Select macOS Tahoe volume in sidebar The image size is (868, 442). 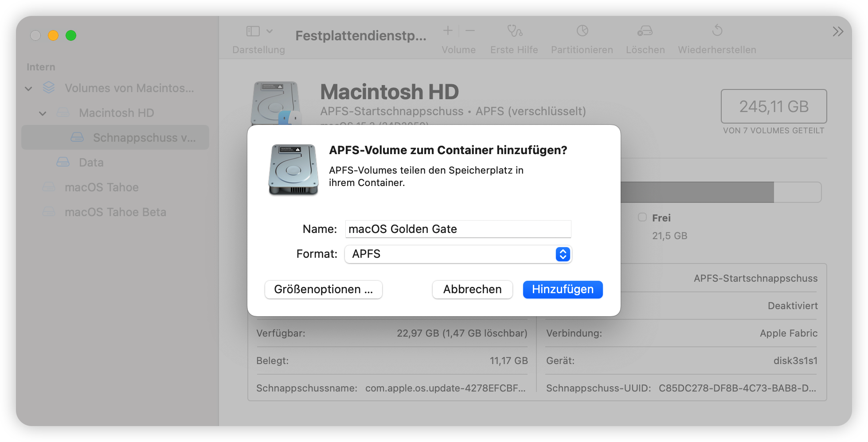[115, 187]
